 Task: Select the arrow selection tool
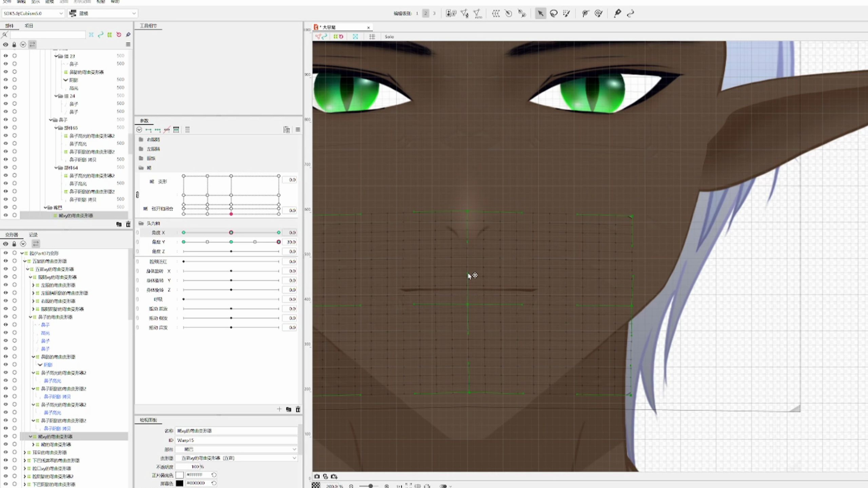pos(540,14)
